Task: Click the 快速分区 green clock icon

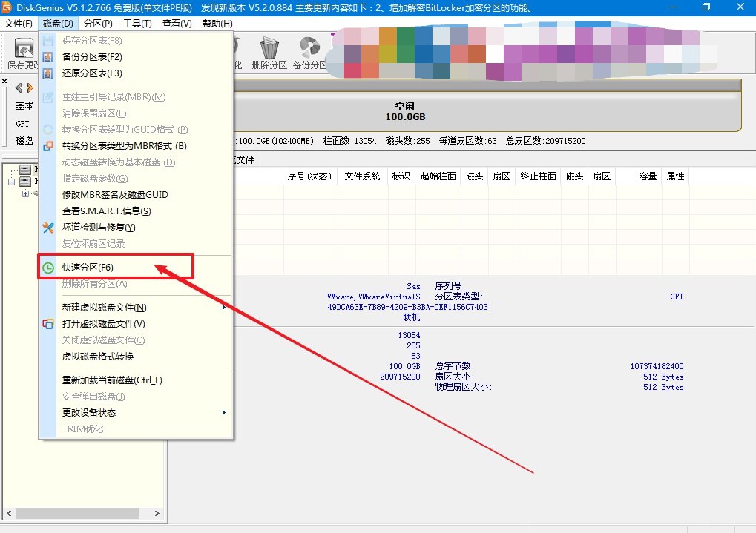Action: [47, 268]
